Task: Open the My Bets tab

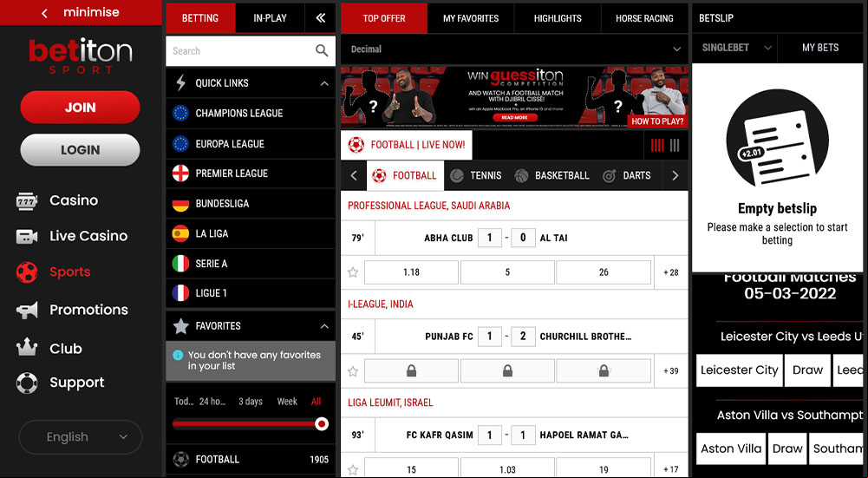Action: click(x=820, y=48)
